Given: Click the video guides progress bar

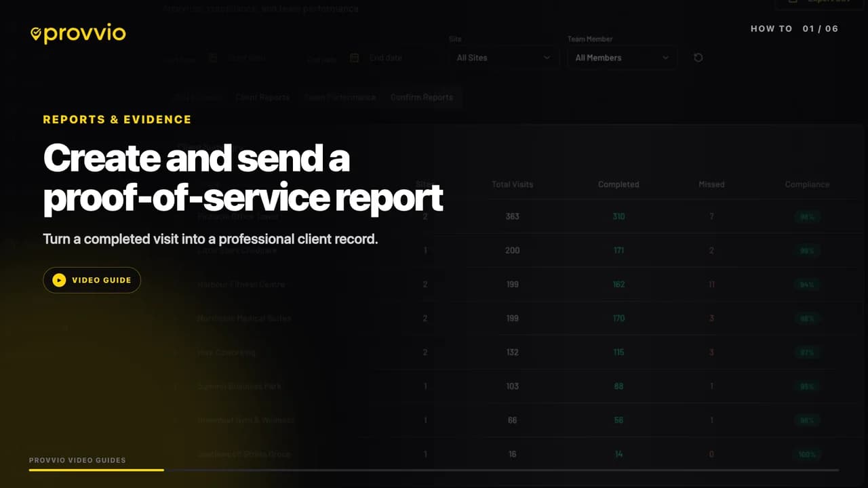Looking at the screenshot, I should pyautogui.click(x=434, y=470).
